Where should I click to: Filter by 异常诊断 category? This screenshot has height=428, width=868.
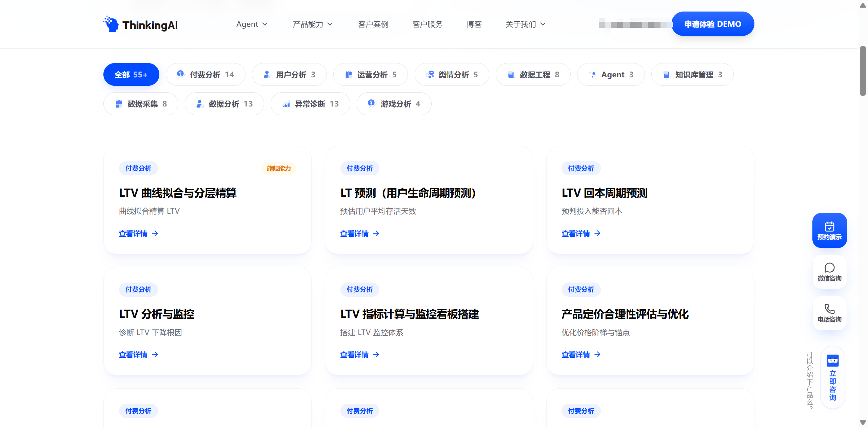[x=310, y=104]
